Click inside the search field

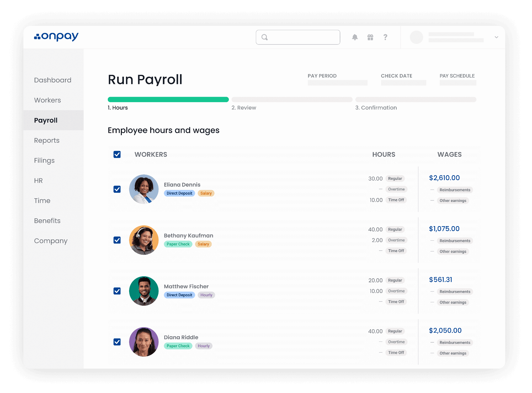(x=298, y=37)
